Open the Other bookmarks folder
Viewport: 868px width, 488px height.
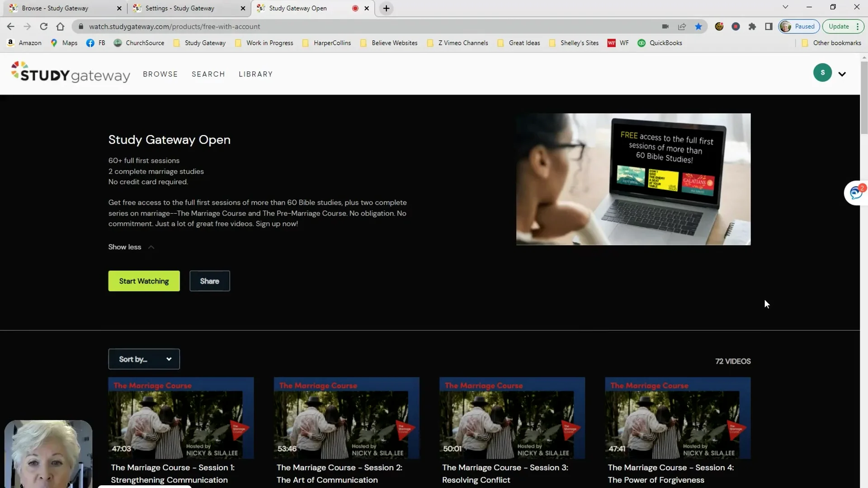click(831, 43)
